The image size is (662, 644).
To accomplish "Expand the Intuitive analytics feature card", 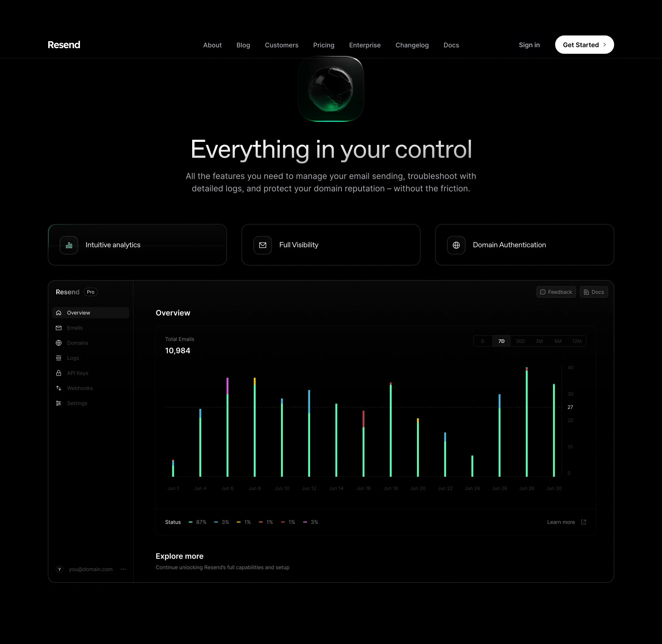I will tap(137, 245).
